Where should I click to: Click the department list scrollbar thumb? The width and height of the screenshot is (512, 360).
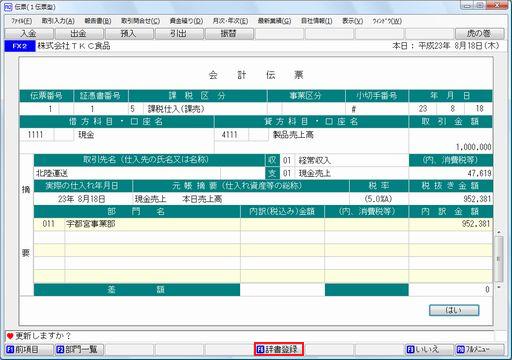pos(499,259)
